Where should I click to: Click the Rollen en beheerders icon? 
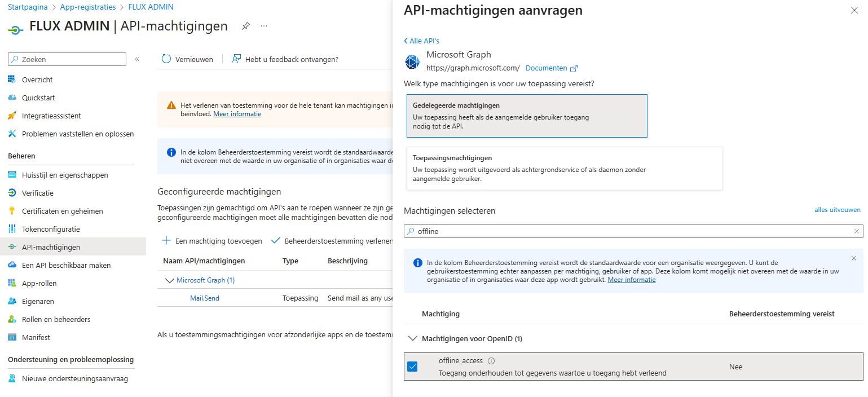(x=12, y=319)
